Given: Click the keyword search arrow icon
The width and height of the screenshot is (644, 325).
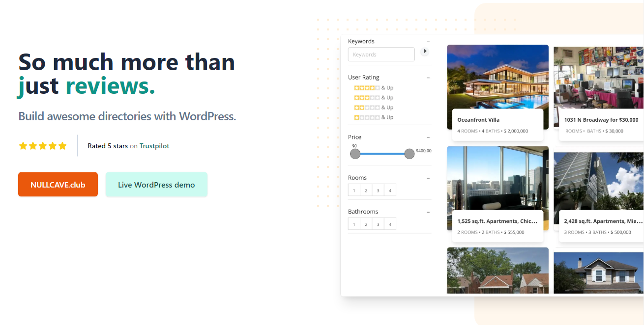Looking at the screenshot, I should 424,51.
